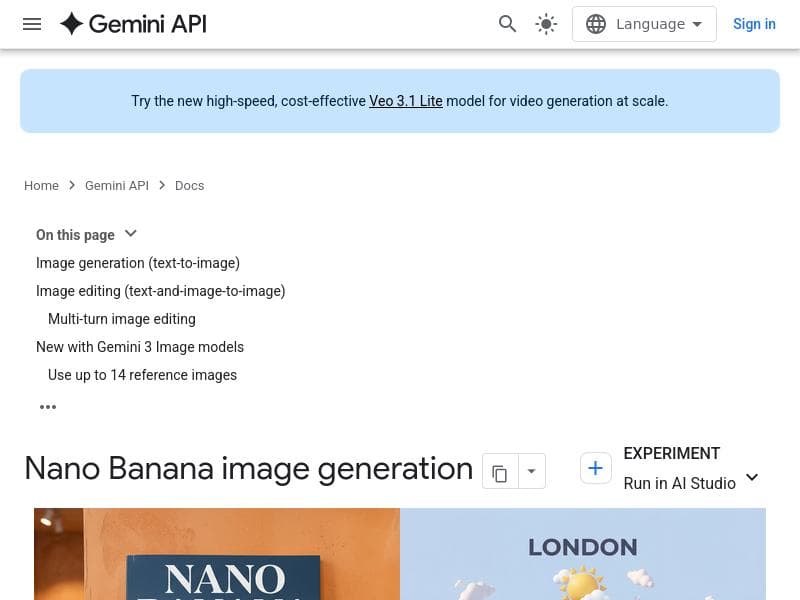Click the London weather illustration

click(x=583, y=554)
